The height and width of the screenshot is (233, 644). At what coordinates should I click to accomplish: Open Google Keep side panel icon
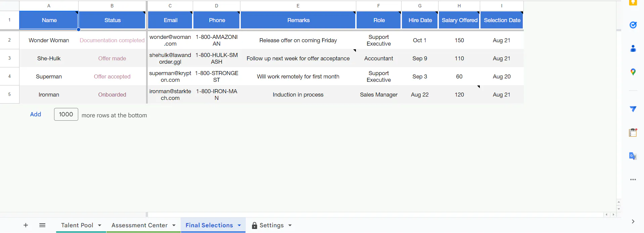click(633, 3)
